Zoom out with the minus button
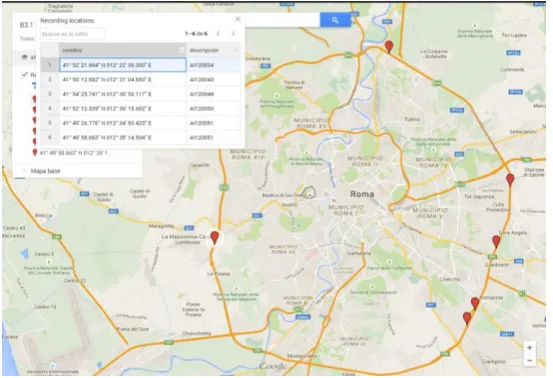Image resolution: width=553 pixels, height=378 pixels. [x=529, y=360]
